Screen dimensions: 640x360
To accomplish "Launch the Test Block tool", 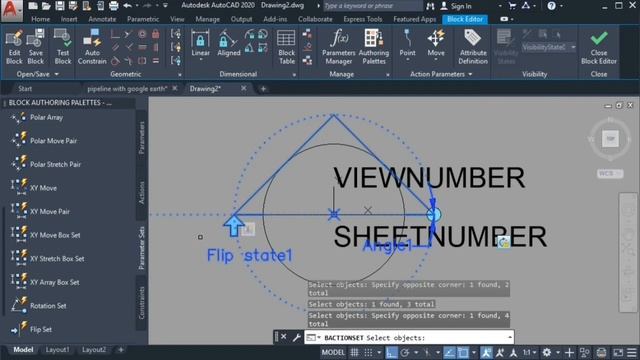I will coord(63,47).
